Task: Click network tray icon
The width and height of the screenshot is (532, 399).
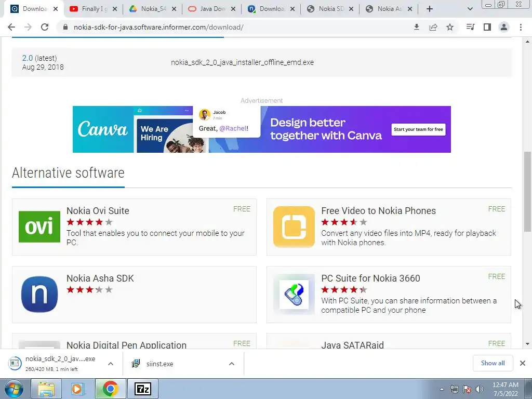Action: (454, 389)
